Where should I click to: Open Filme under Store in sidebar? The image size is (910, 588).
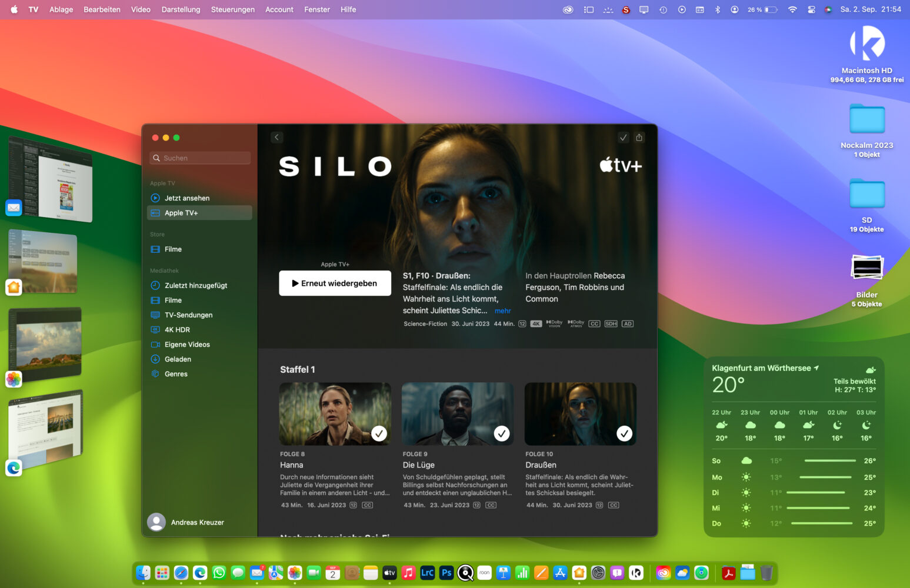199,249
